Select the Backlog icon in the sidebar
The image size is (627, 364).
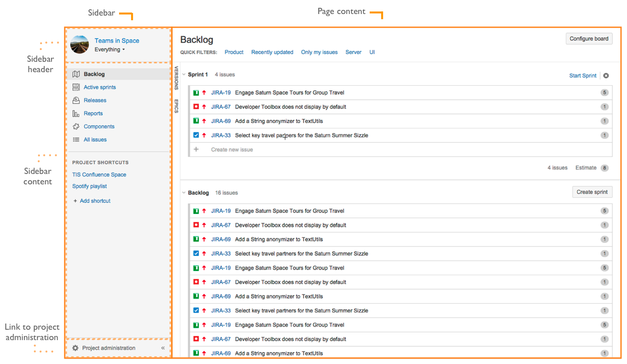pos(74,74)
